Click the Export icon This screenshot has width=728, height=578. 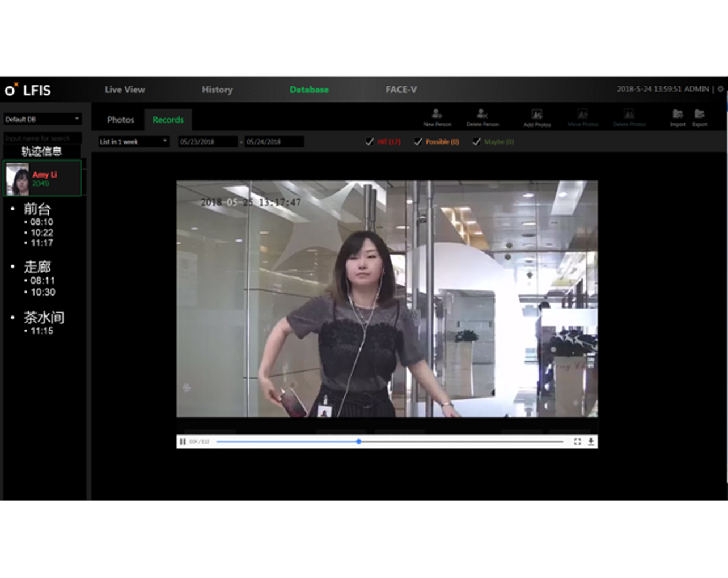700,115
